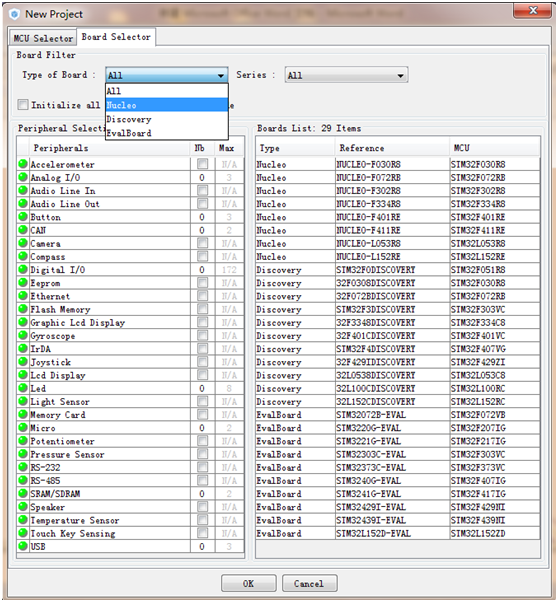The image size is (558, 602).
Task: Switch to the MCU Selector tab
Action: (x=43, y=38)
